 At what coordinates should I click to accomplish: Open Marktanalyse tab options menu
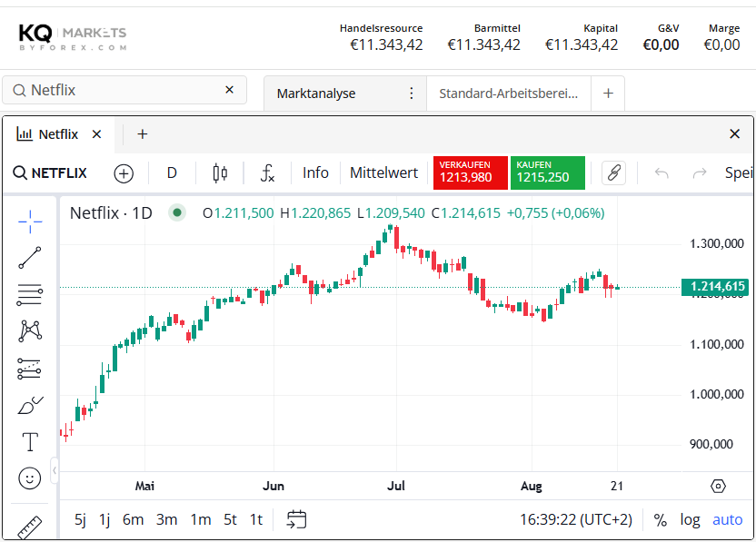tap(412, 93)
